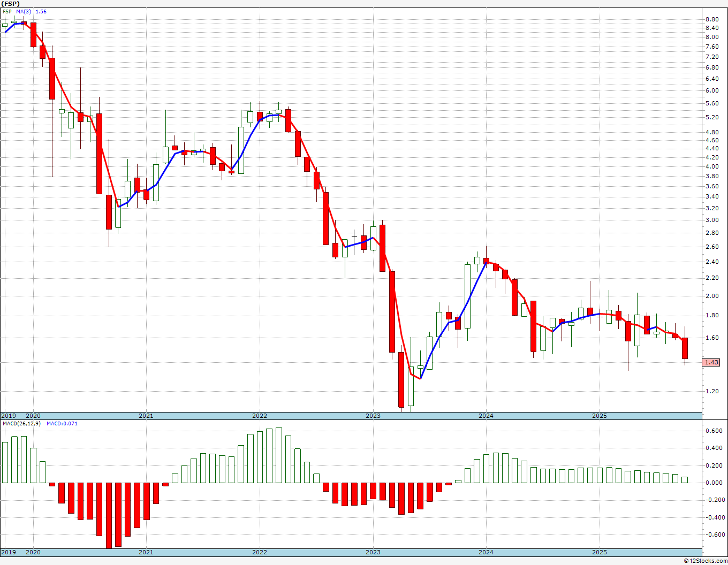Click the 8.00 price axis label
This screenshot has width=728, height=565.
712,37
